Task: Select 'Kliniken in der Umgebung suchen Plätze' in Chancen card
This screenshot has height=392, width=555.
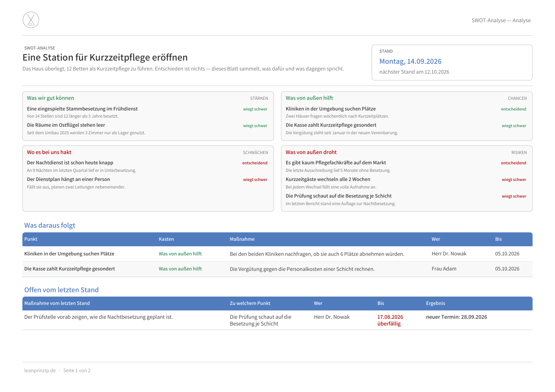Action: point(331,109)
